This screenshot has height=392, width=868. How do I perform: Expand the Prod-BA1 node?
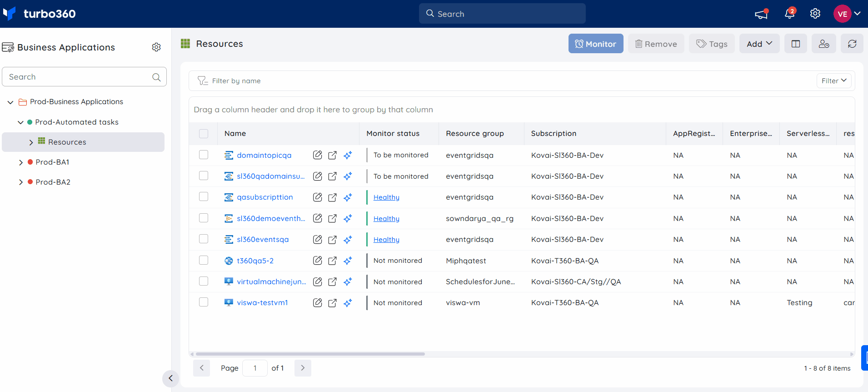[20, 162]
